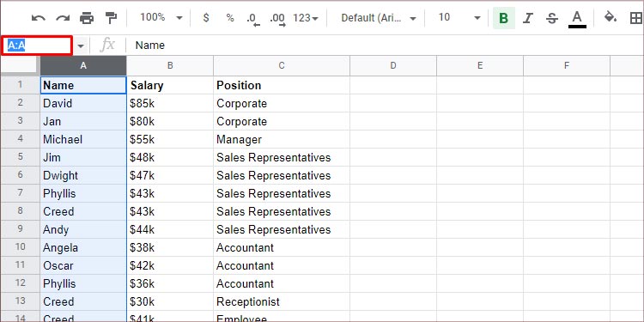
Task: Open the fill color paint bucket
Action: (x=611, y=18)
